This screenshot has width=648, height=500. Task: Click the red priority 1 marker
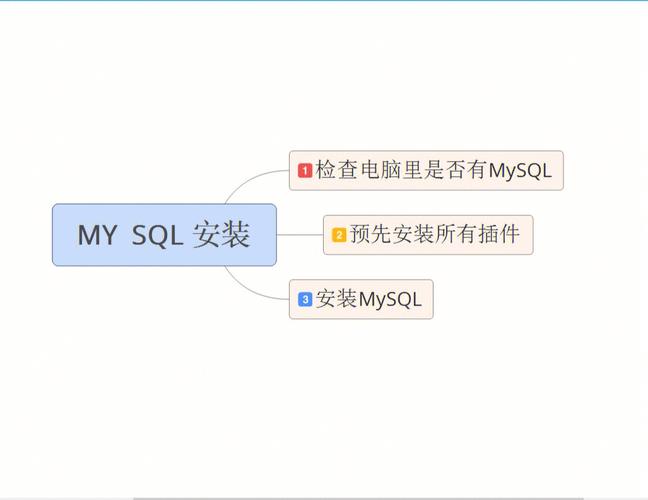pos(305,171)
